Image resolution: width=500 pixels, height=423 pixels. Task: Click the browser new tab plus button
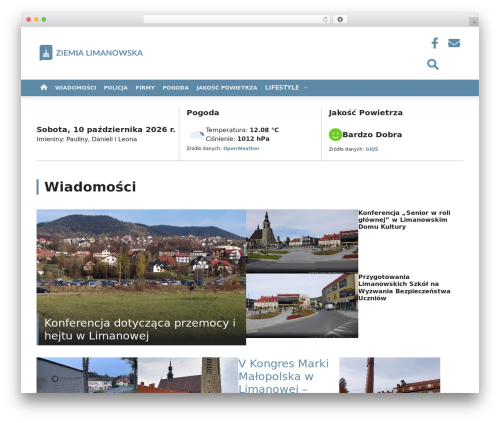[474, 22]
